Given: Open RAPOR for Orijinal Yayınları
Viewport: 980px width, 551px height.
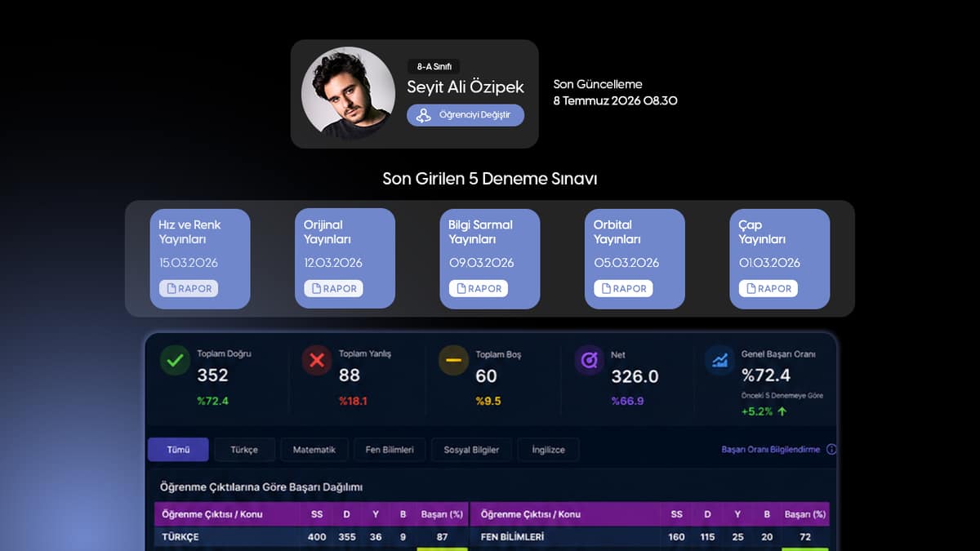Looking at the screenshot, I should pos(333,288).
